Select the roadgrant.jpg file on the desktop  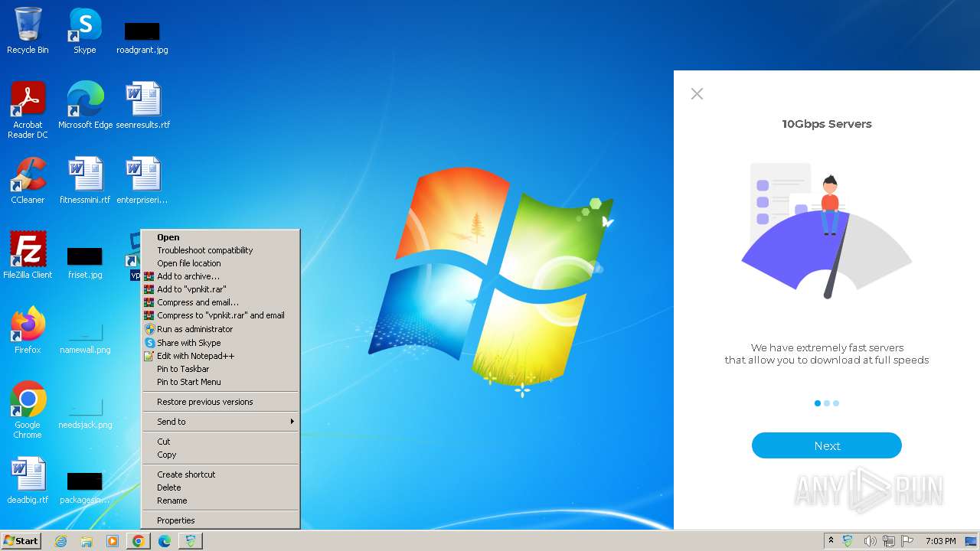tap(142, 37)
